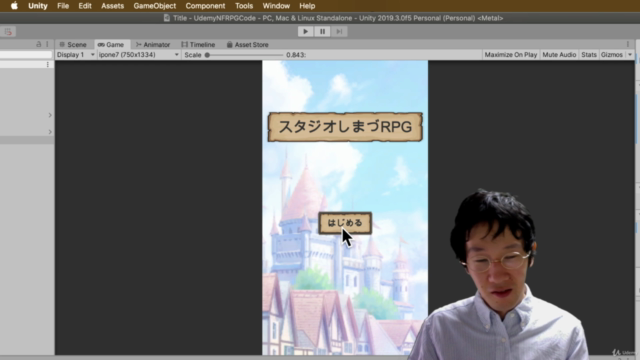Open the Assets menu
Viewport: 640px width, 360px height.
[x=112, y=6]
